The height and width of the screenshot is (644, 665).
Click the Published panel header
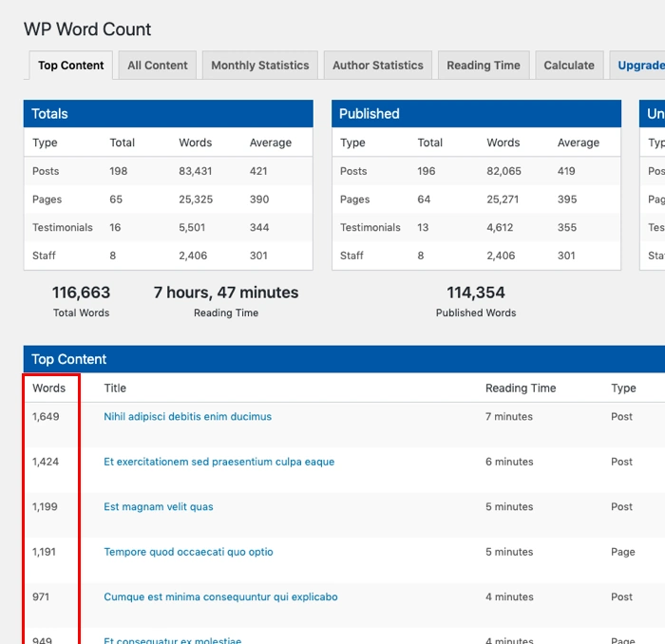tap(476, 114)
